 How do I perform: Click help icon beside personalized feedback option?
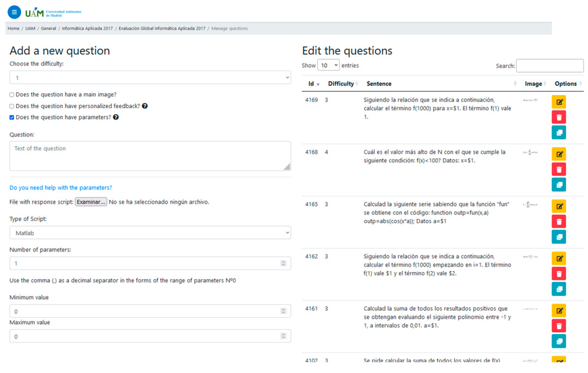pyautogui.click(x=145, y=106)
